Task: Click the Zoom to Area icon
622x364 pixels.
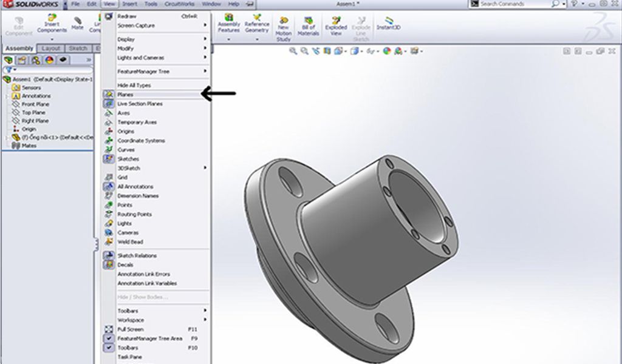Action: (304, 51)
